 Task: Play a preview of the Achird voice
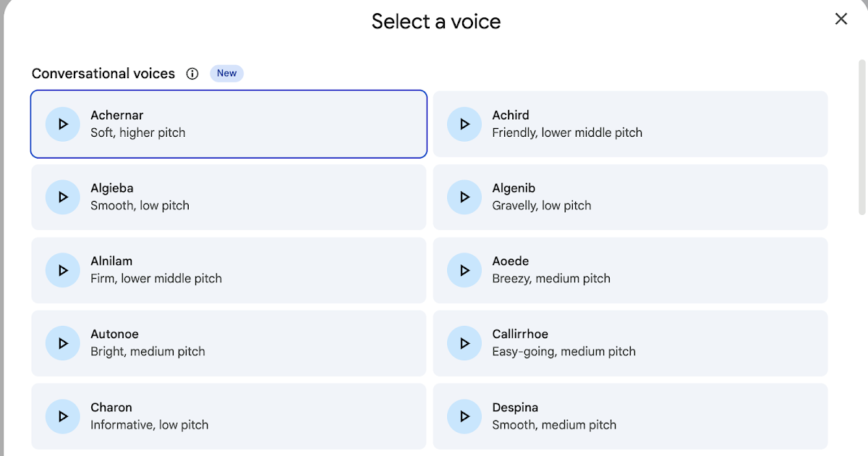464,124
